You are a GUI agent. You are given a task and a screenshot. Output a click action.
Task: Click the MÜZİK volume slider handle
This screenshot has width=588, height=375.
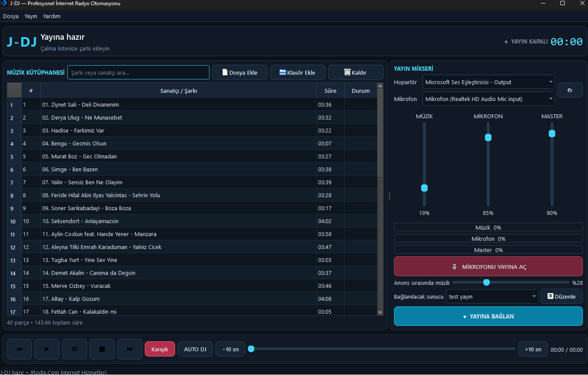(x=424, y=188)
